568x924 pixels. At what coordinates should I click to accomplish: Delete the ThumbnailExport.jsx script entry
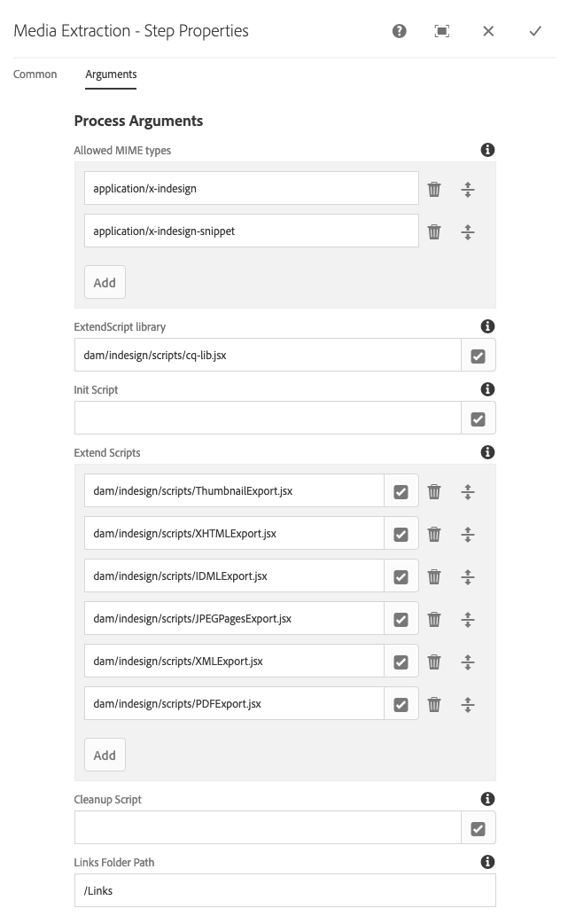[x=434, y=491]
